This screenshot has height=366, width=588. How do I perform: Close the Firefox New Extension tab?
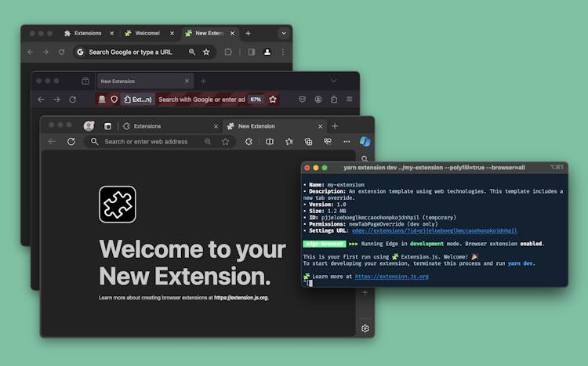(x=187, y=81)
